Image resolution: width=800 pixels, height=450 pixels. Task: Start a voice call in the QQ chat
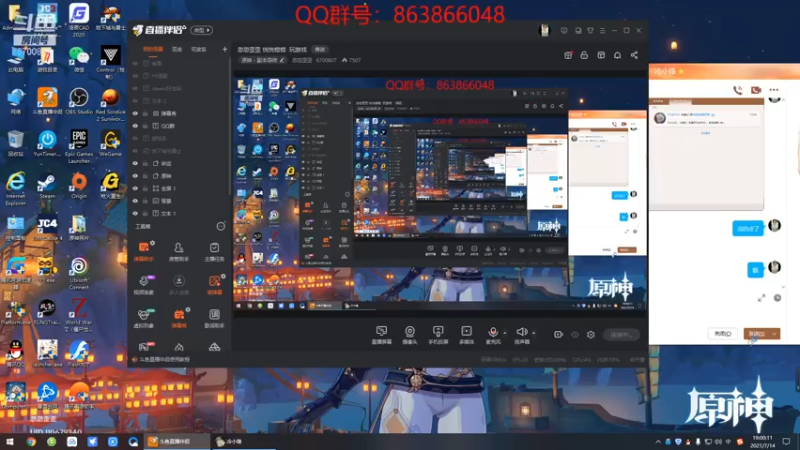pos(738,90)
